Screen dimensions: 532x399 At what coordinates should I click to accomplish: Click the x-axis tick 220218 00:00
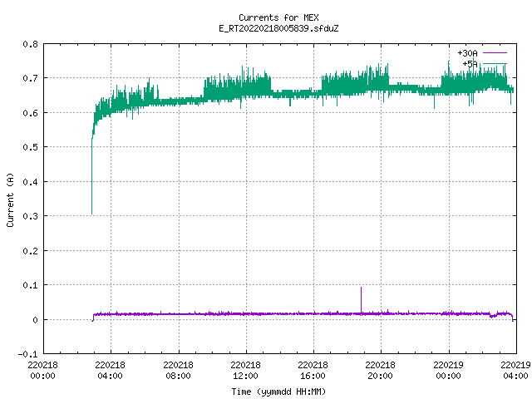[42, 371]
